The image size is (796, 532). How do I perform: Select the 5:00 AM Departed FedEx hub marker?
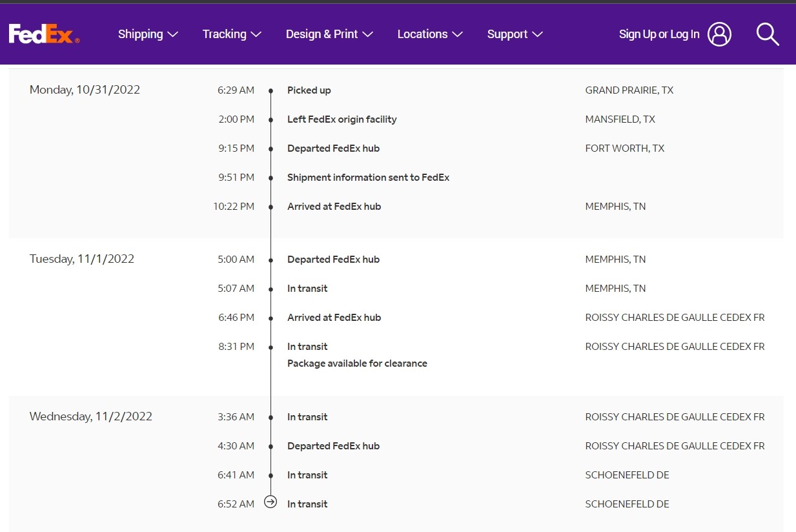coord(271,260)
